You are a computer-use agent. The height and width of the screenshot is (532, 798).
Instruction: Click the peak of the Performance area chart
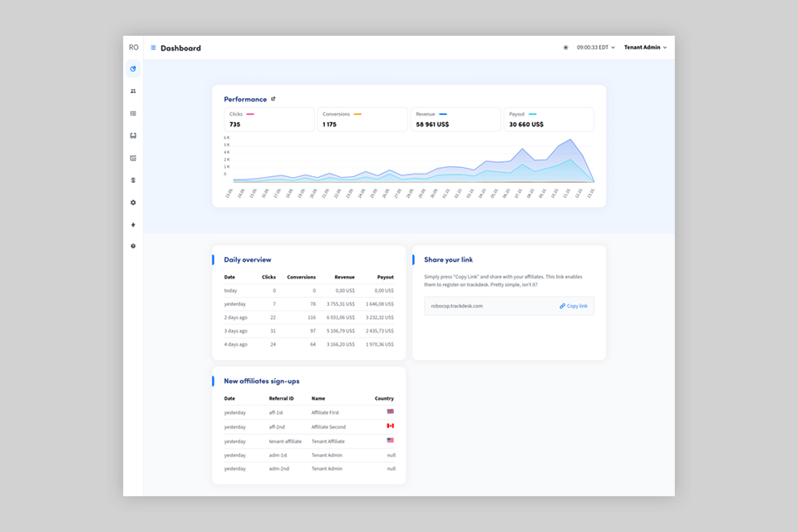570,140
